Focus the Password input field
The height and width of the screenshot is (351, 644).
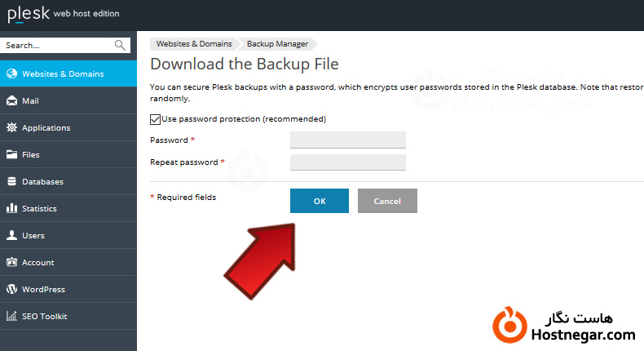pos(348,140)
